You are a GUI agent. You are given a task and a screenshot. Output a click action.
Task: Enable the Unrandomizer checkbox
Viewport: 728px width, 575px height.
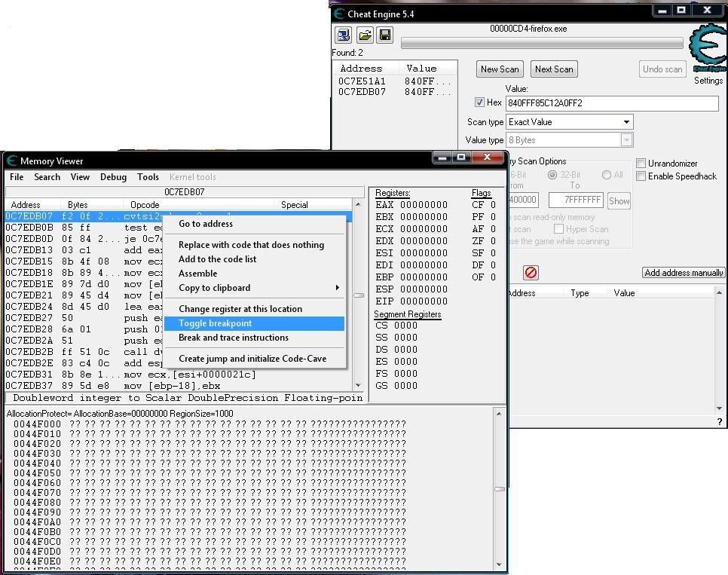(641, 163)
